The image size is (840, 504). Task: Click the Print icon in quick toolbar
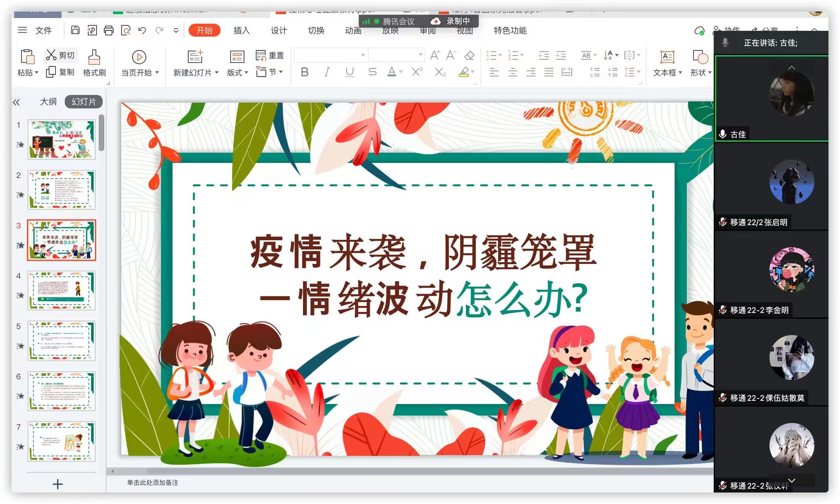[109, 30]
